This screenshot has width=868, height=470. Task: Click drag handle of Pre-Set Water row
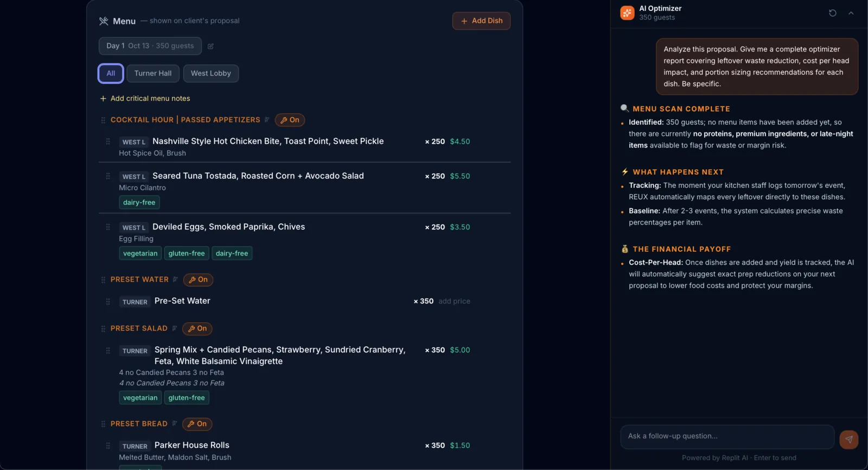[108, 302]
